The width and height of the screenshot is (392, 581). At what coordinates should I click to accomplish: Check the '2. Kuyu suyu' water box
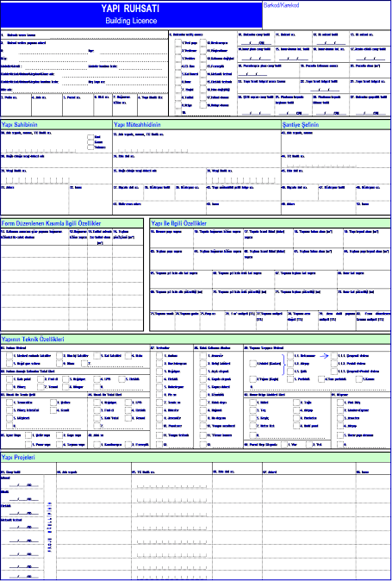[59, 435]
